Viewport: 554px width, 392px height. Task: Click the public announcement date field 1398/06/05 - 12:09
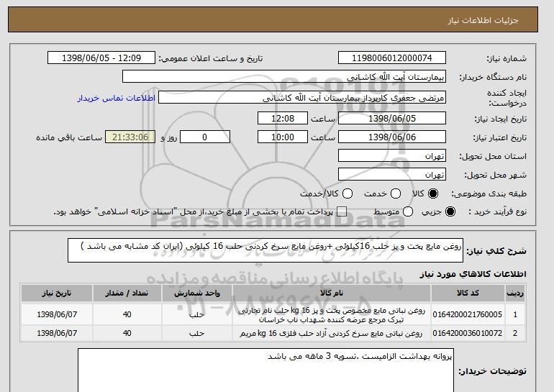coord(101,58)
